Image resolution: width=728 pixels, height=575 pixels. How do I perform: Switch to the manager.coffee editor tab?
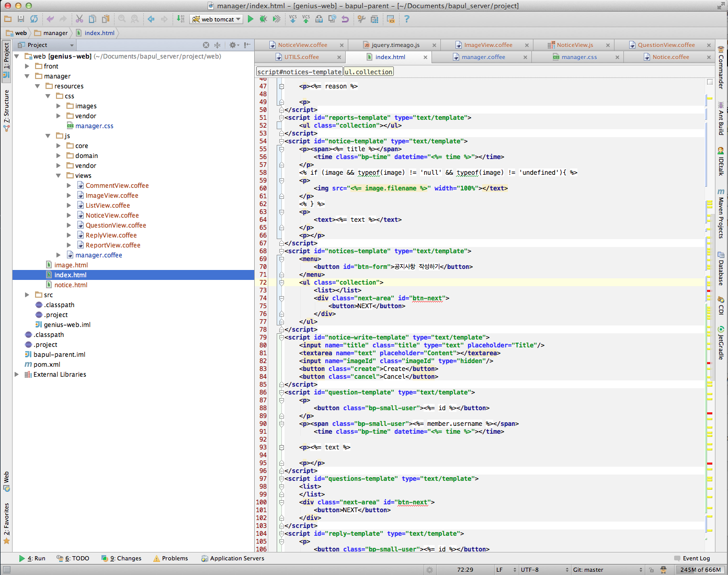coord(483,57)
